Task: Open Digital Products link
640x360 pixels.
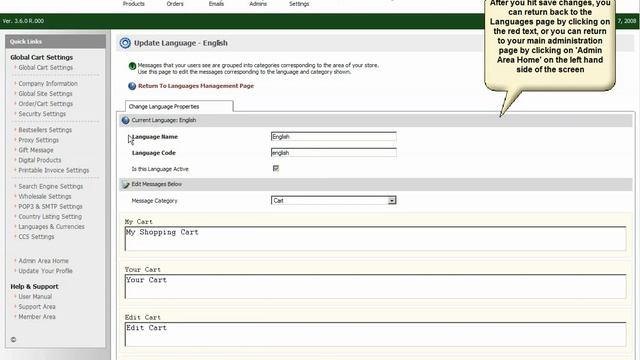Action: point(40,160)
